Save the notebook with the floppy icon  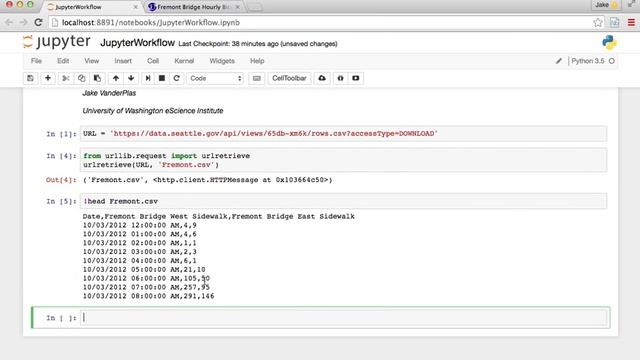[x=30, y=78]
